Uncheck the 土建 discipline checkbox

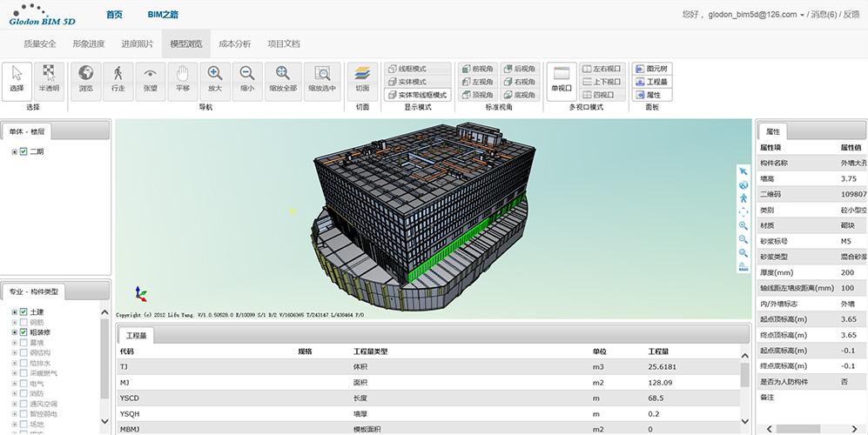click(24, 312)
